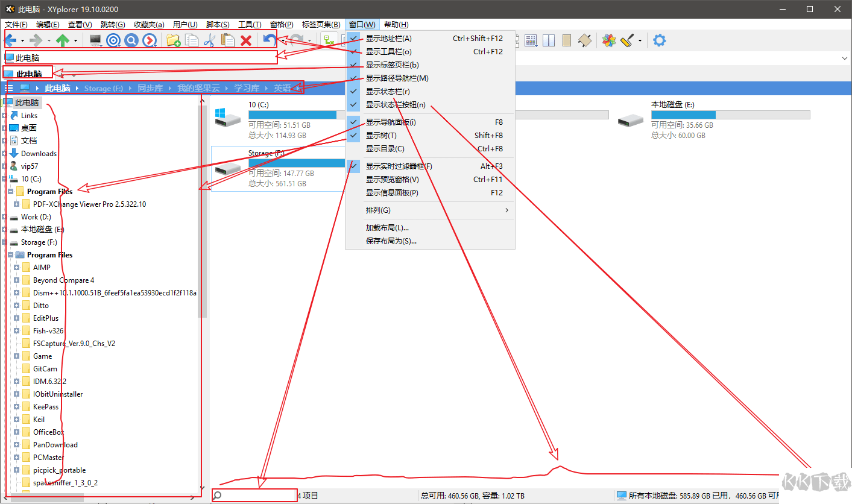
Task: Open the 编辑(E) menu
Action: pyautogui.click(x=48, y=25)
